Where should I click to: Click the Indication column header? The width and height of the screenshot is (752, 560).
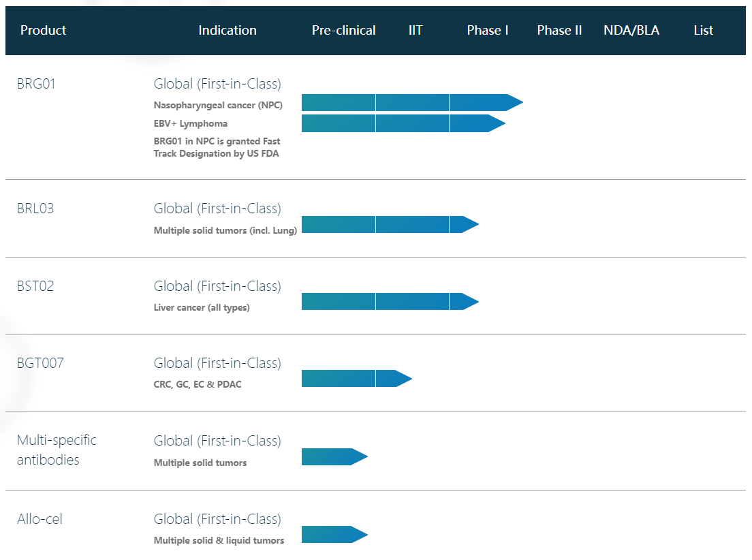pos(228,31)
